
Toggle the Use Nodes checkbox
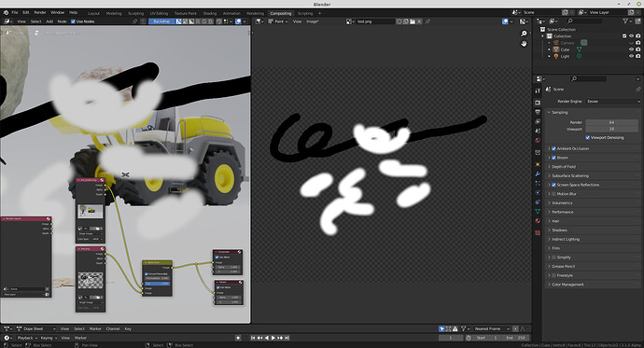73,21
